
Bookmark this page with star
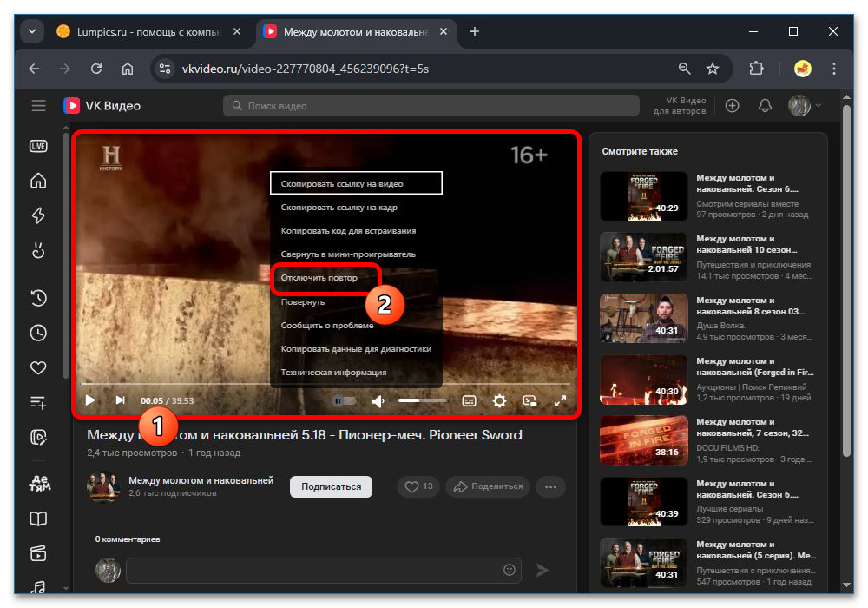(x=713, y=69)
